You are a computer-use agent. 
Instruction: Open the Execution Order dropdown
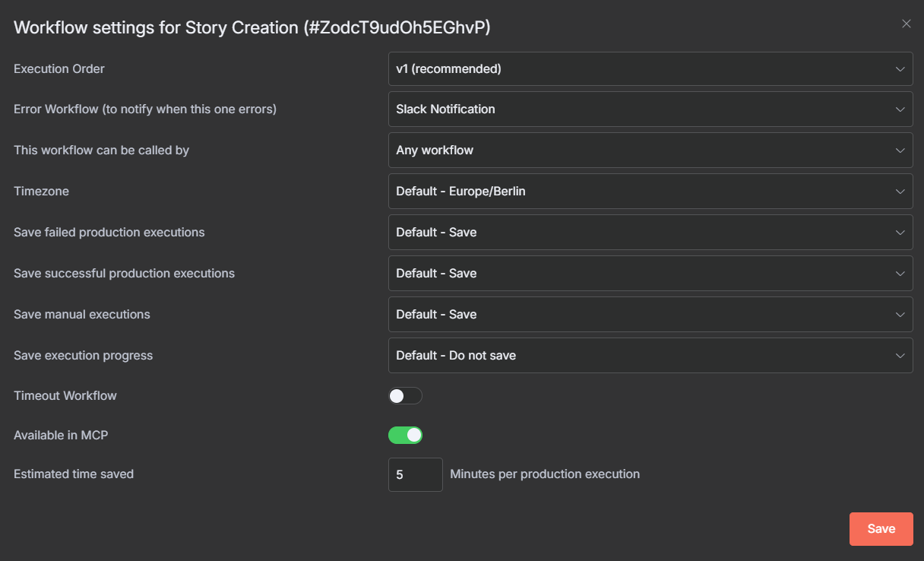(650, 68)
